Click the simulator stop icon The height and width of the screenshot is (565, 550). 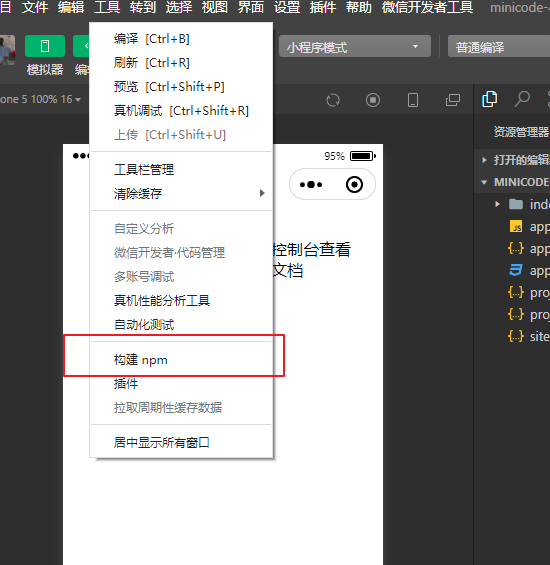(x=373, y=100)
